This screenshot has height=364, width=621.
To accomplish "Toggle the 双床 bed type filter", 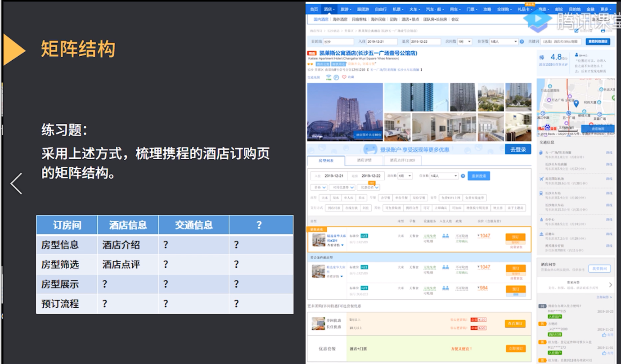I will [x=336, y=198].
